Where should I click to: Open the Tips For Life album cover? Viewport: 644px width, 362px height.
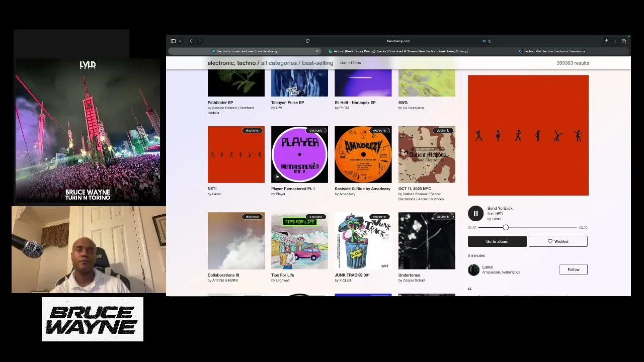[x=299, y=241]
